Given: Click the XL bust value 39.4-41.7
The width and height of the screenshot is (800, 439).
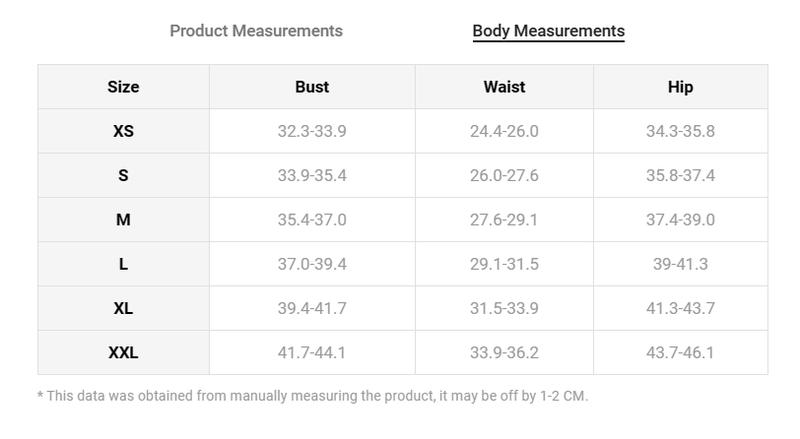Looking at the screenshot, I should 312,308.
